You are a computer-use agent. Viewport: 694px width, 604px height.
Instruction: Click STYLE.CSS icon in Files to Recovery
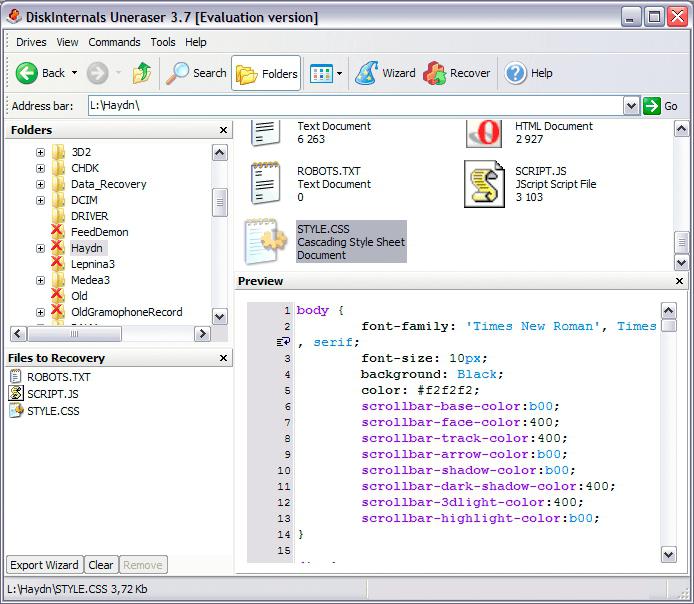click(16, 411)
